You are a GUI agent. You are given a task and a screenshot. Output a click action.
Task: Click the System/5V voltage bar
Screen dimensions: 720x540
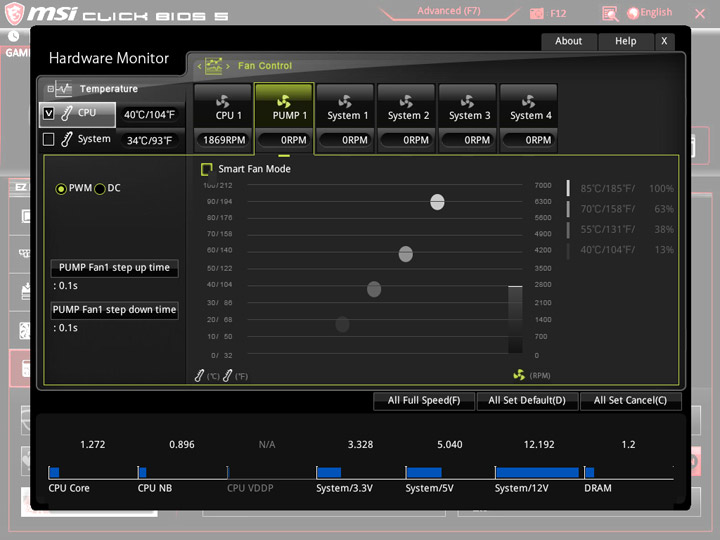(x=424, y=472)
